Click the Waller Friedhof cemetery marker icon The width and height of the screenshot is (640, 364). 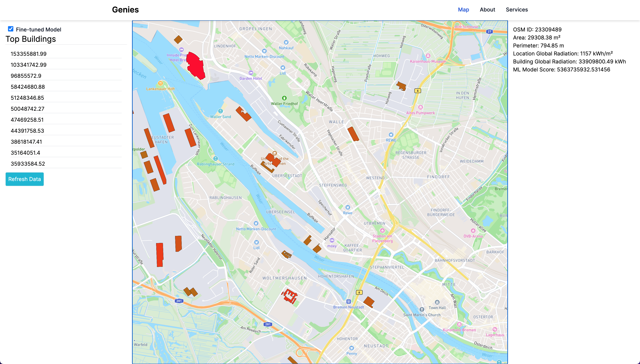[x=284, y=98]
